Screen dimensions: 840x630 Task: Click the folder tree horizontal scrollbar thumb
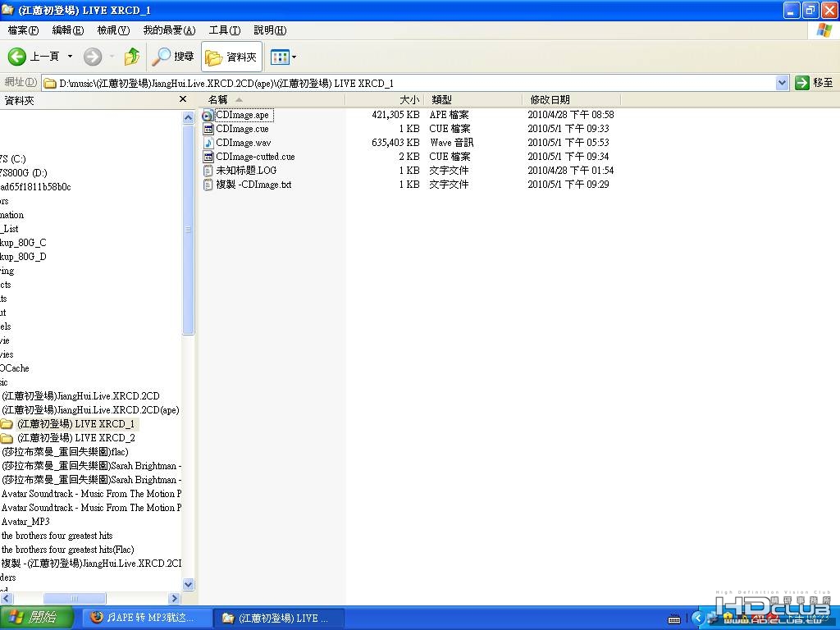click(75, 598)
